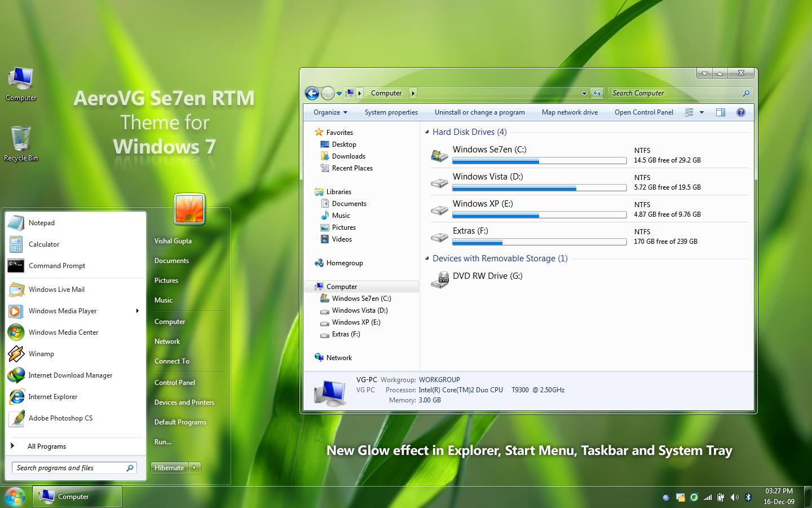Launch Calculator from Start menu
The width and height of the screenshot is (812, 508).
pyautogui.click(x=44, y=244)
